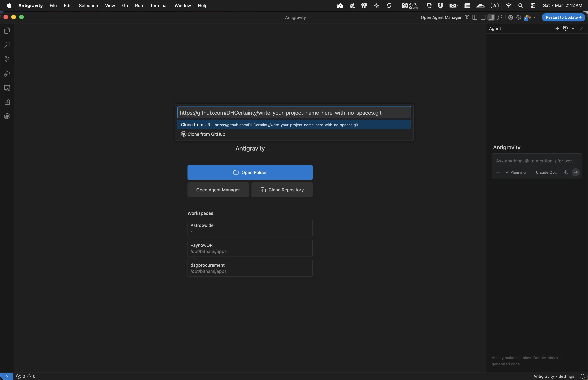
Task: Open the Search view in activity bar
Action: (7, 45)
